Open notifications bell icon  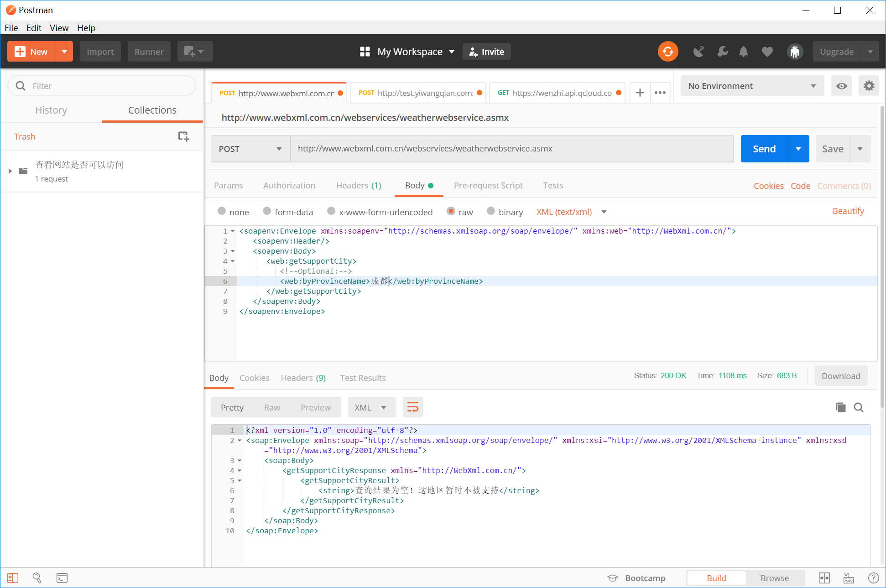point(743,52)
